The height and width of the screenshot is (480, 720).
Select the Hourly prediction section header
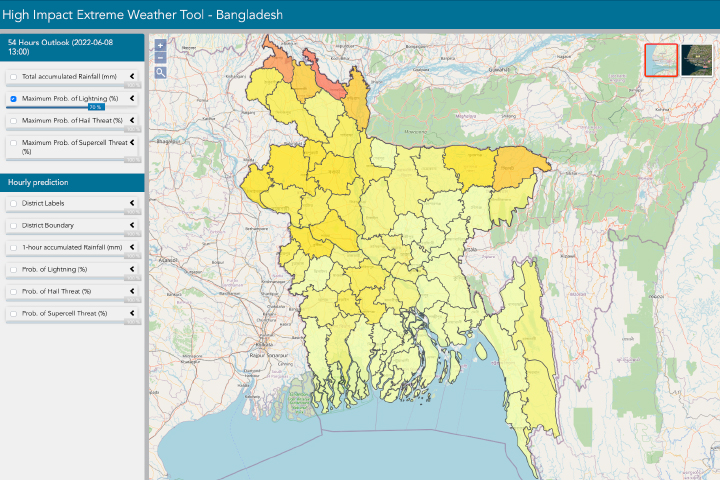tap(72, 182)
